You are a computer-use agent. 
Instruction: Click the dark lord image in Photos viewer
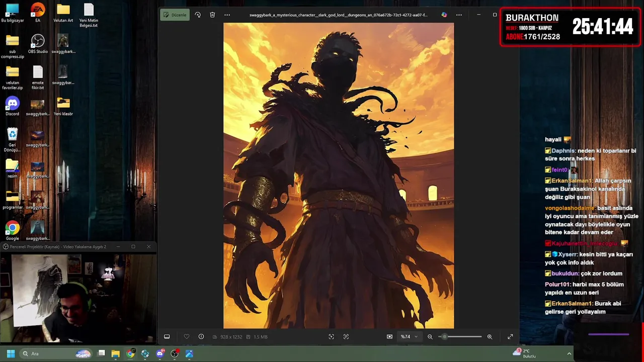(x=339, y=175)
